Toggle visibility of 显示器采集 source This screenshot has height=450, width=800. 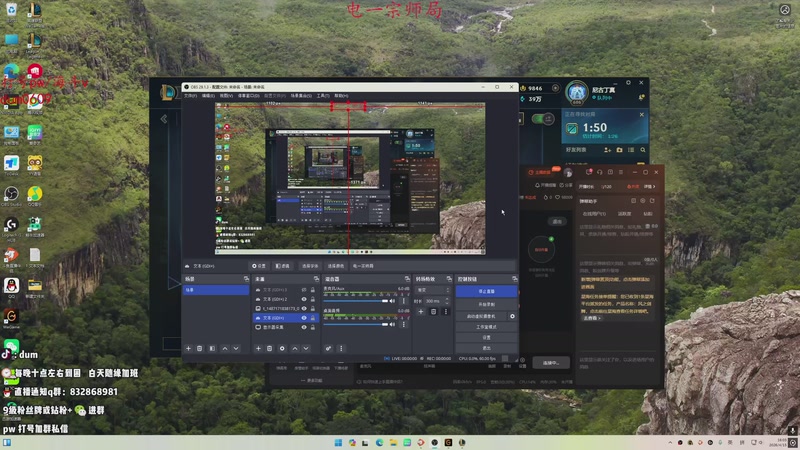point(304,327)
